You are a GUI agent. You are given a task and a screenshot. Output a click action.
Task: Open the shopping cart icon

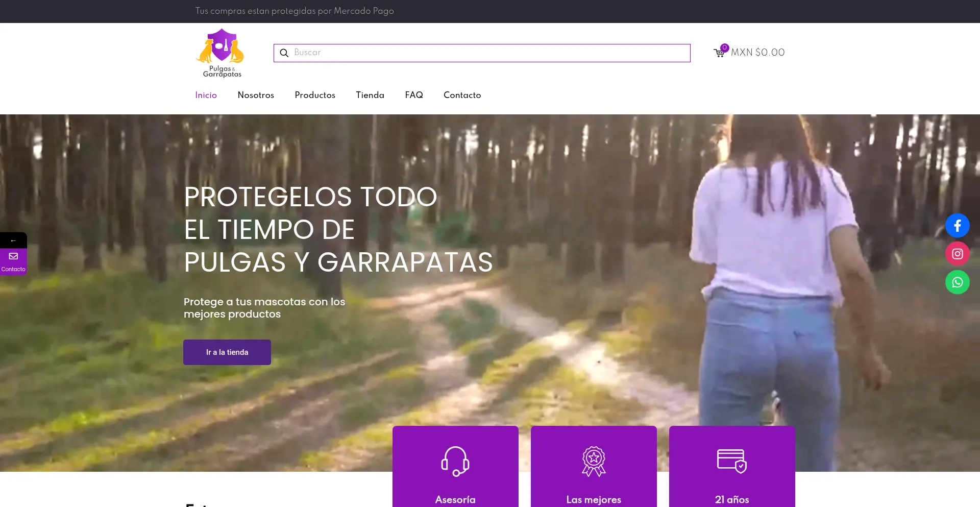pyautogui.click(x=719, y=53)
